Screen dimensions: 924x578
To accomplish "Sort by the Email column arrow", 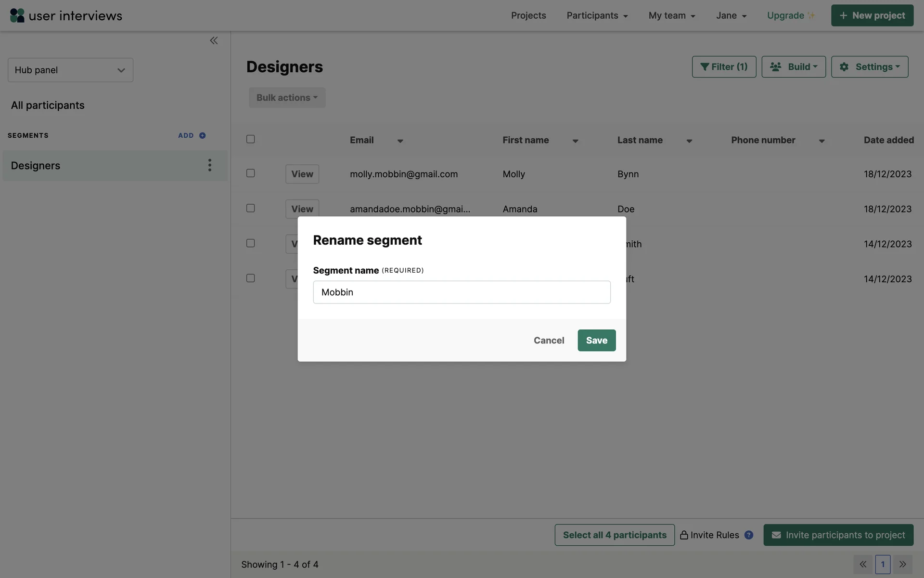I will pyautogui.click(x=400, y=141).
